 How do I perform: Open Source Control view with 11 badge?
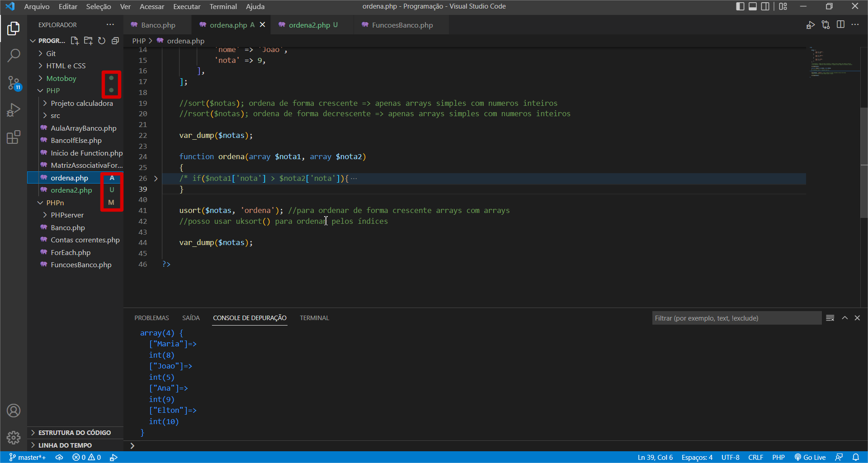[14, 83]
